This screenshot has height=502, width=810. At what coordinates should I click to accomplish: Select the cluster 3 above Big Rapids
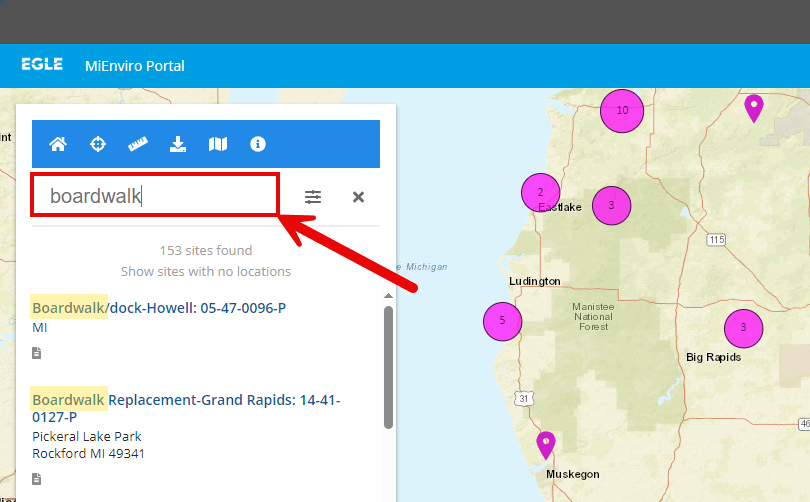click(x=743, y=328)
